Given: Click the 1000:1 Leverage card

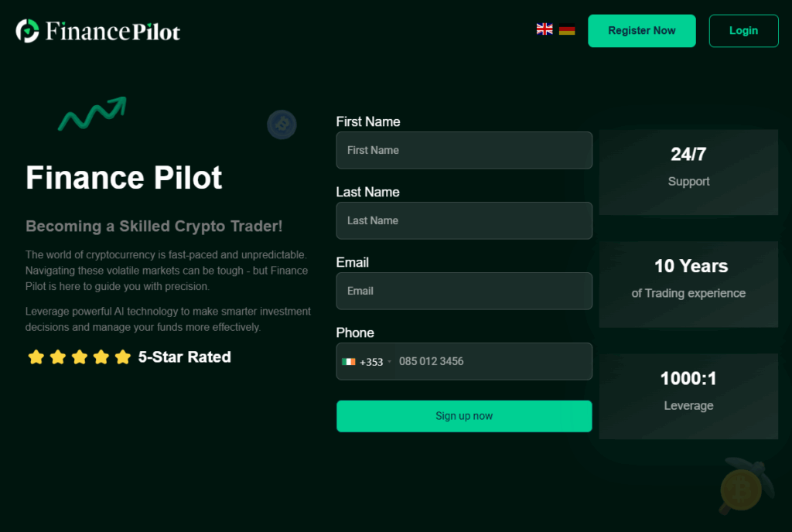Looking at the screenshot, I should pos(688,396).
